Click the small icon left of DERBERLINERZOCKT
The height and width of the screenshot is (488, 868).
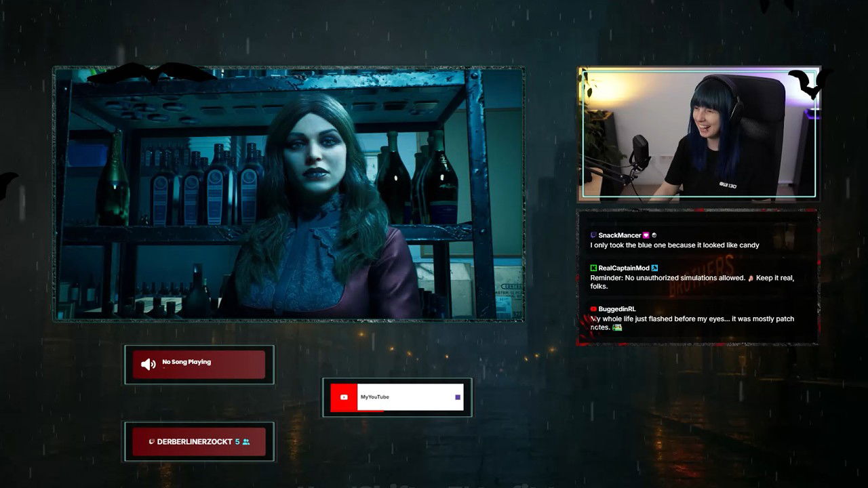152,442
